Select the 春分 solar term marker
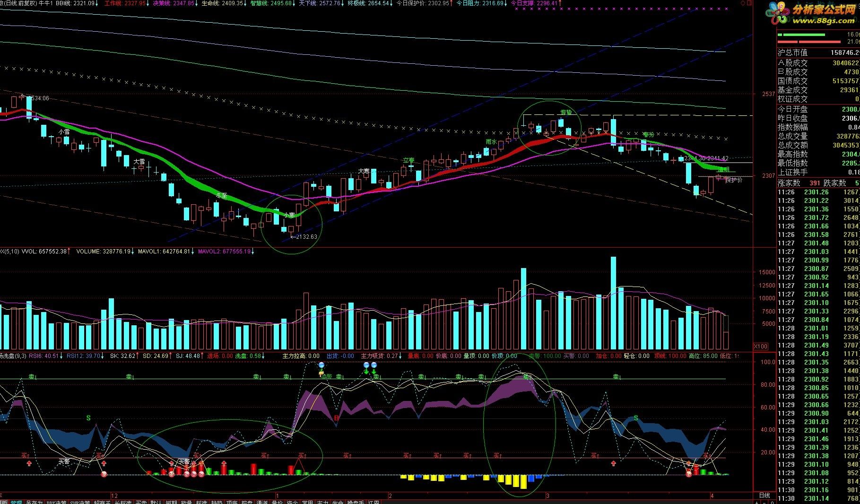 tap(648, 135)
